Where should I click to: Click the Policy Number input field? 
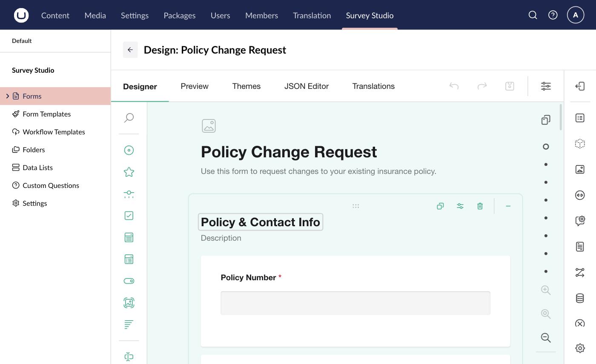[x=355, y=303]
